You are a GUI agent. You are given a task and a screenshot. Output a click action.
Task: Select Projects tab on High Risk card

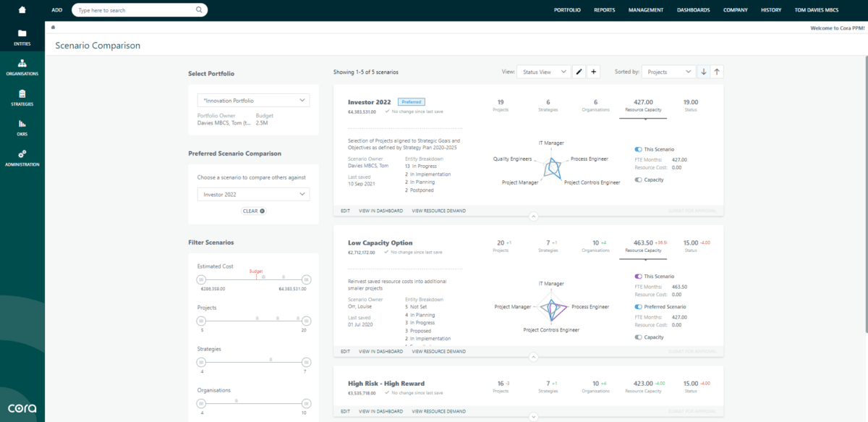pos(501,387)
